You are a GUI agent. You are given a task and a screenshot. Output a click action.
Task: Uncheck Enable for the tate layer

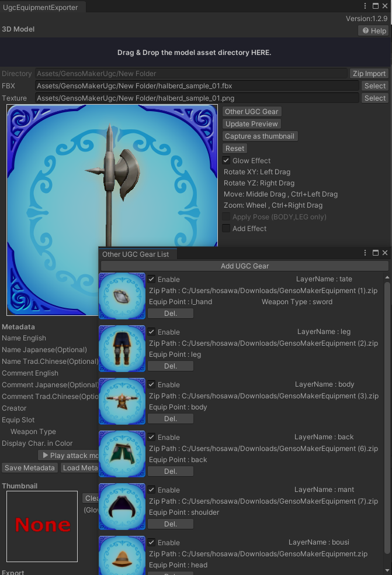pos(151,279)
